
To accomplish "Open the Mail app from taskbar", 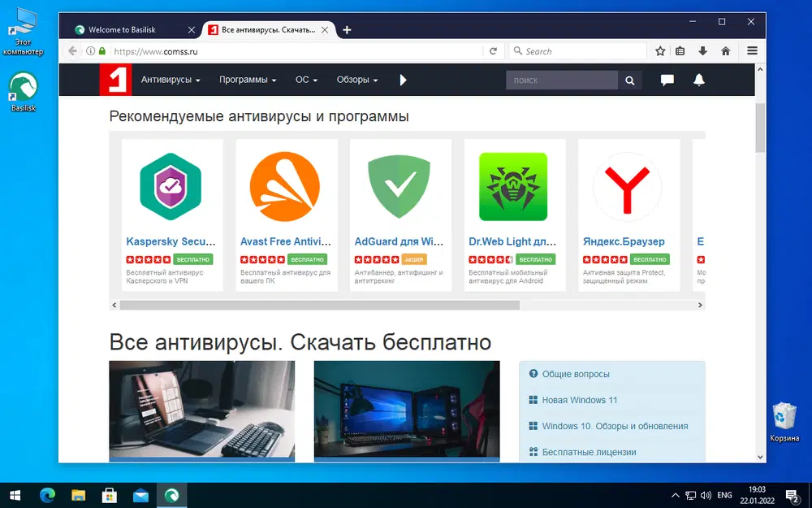I will point(140,496).
